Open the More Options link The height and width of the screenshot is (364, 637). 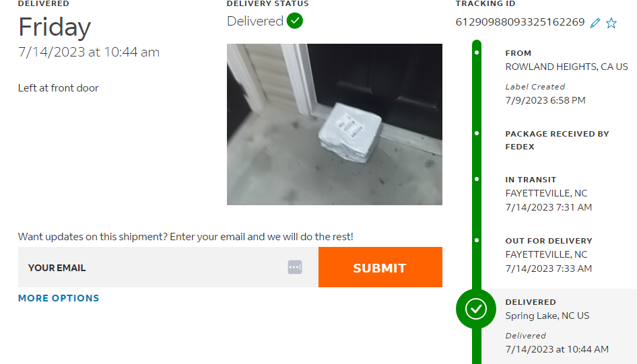(x=59, y=298)
